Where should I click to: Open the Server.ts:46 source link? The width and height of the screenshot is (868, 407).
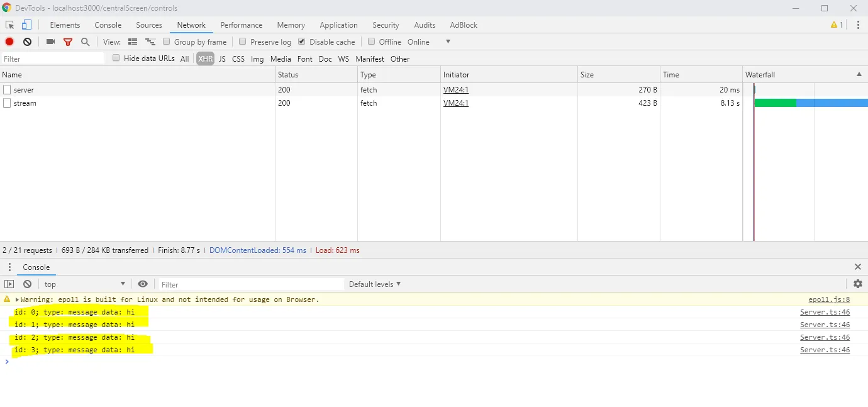(825, 311)
